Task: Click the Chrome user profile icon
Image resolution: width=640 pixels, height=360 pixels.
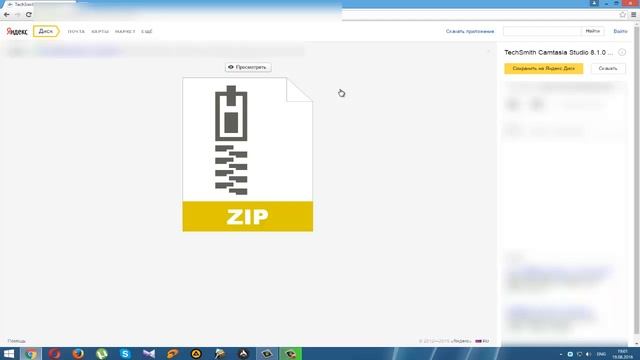Action: point(594,3)
